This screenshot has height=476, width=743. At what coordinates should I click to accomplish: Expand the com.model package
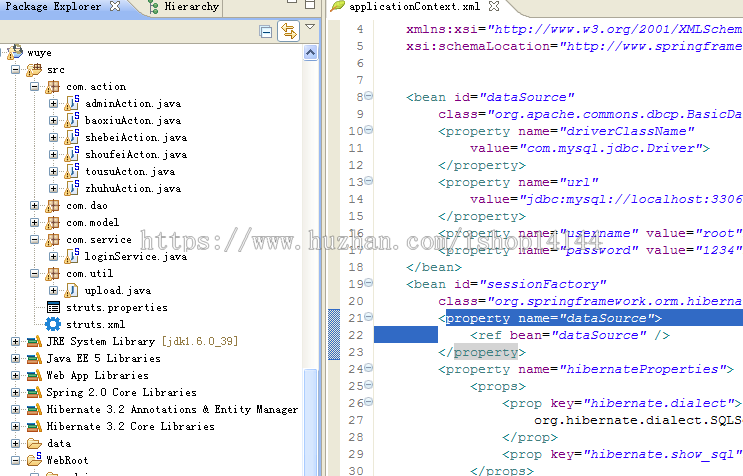[35, 223]
